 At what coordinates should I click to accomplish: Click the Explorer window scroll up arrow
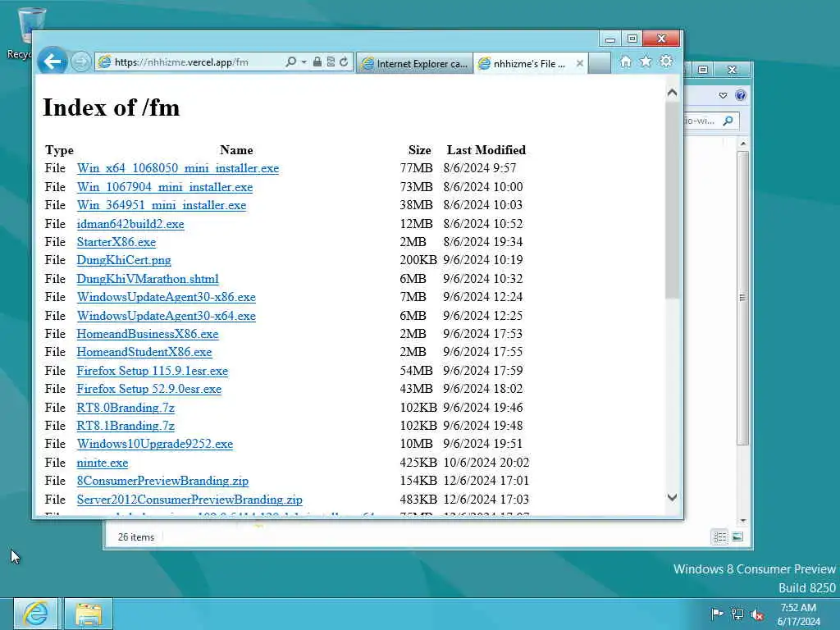[743, 144]
